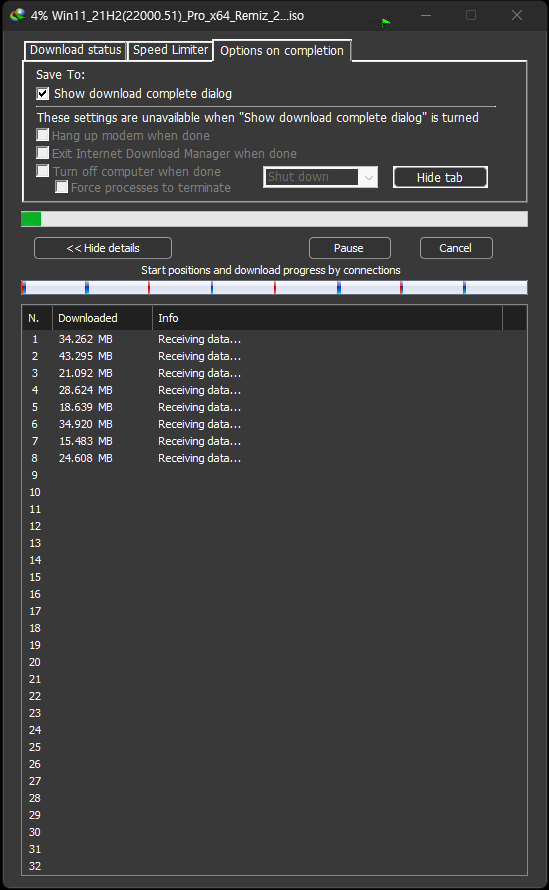The height and width of the screenshot is (890, 549).
Task: Close the download window
Action: (x=517, y=15)
